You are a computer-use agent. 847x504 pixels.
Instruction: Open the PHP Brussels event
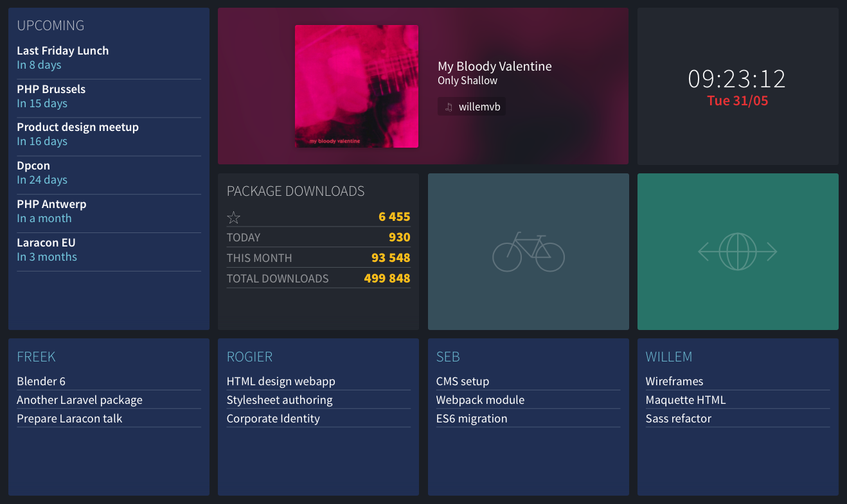pos(51,89)
